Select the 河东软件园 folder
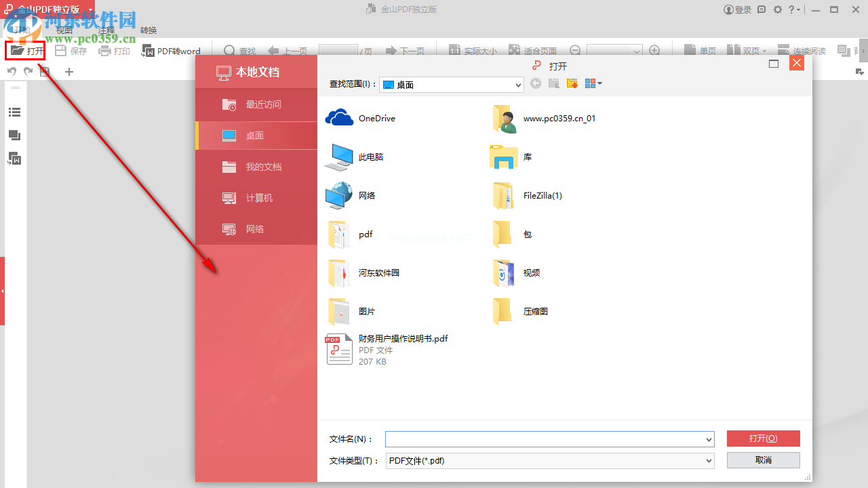 [363, 272]
